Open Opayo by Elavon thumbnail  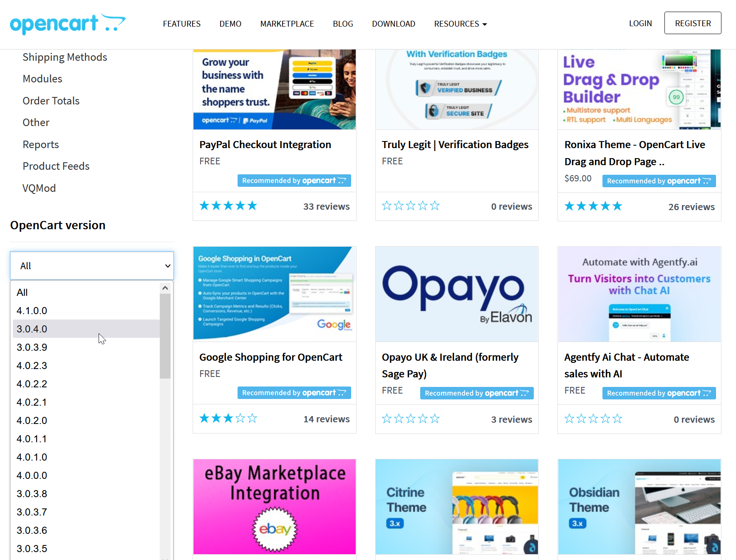457,294
